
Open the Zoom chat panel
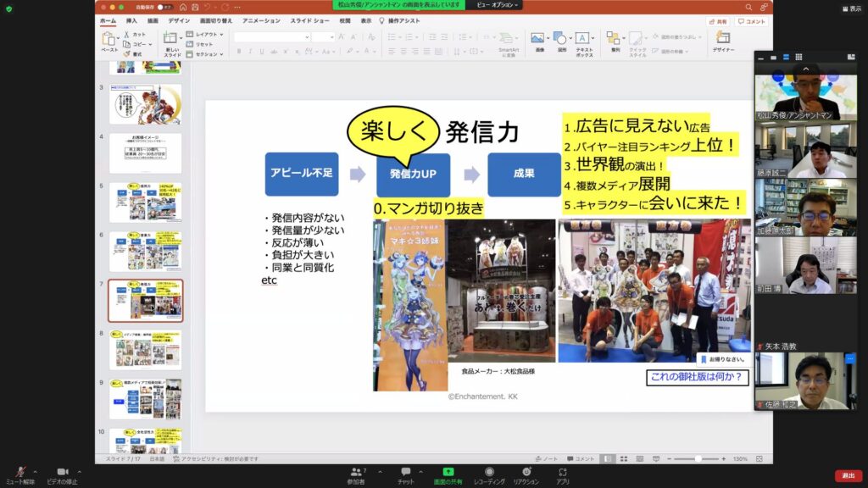pyautogui.click(x=406, y=475)
